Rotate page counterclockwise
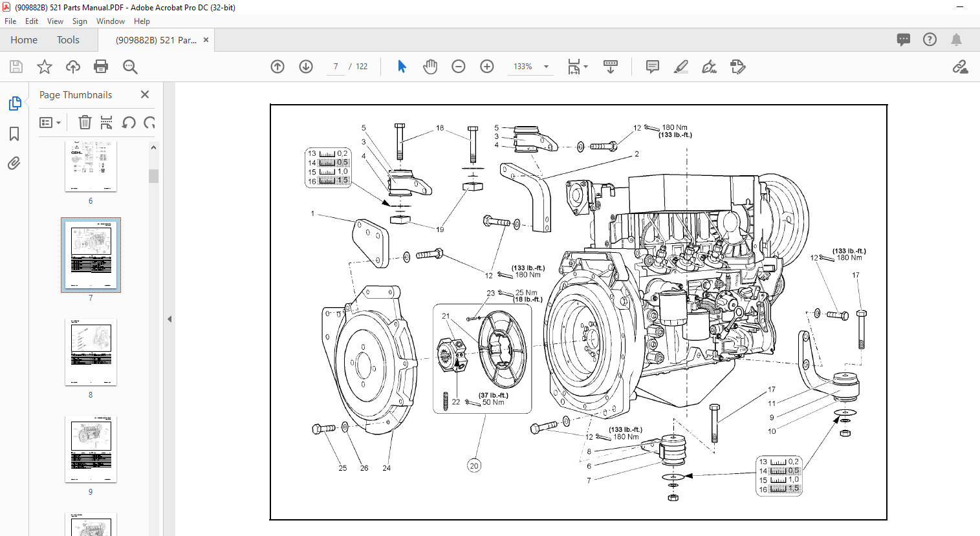 tap(129, 122)
